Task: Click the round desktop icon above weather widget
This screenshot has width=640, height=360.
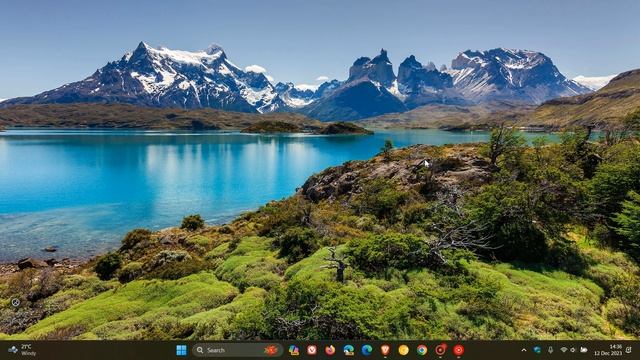Action: pos(16,302)
